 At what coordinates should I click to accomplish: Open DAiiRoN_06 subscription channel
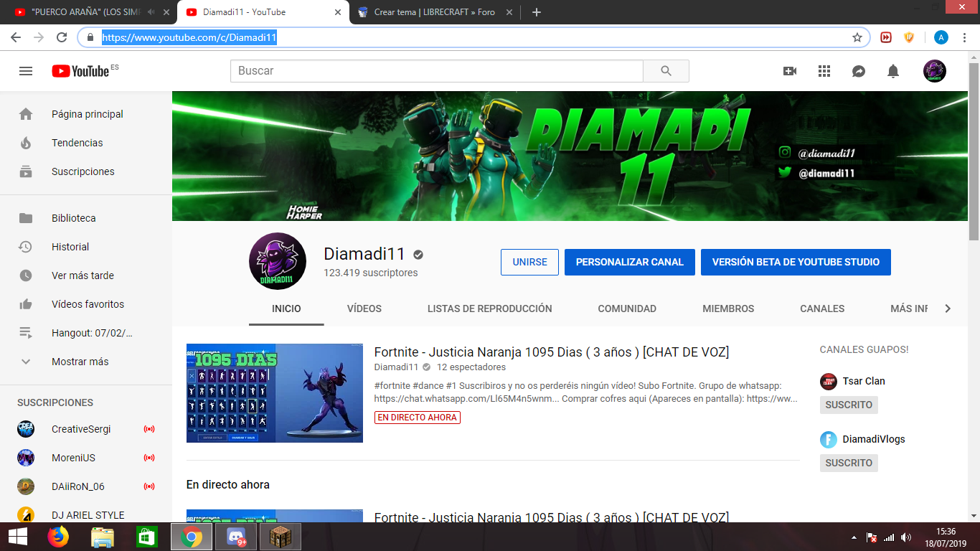[x=86, y=486]
